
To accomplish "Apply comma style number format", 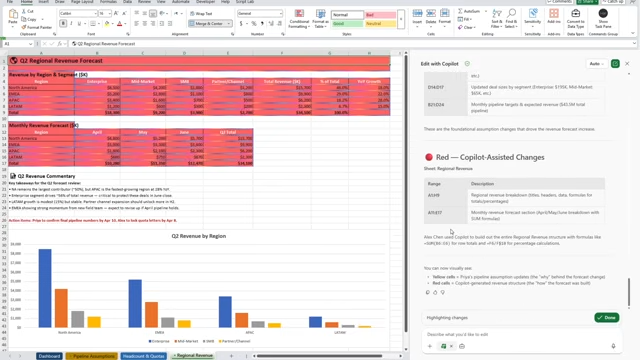I will click(262, 24).
